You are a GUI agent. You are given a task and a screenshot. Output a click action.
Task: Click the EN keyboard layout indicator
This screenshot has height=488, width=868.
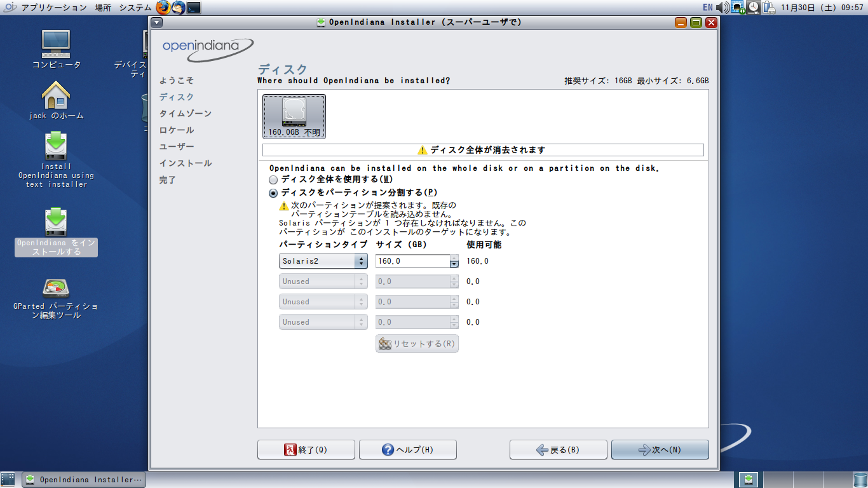tap(707, 8)
